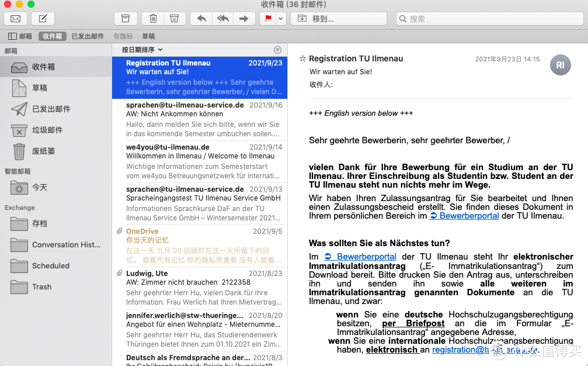Click the folder icon beside Scheduled
The image size is (588, 366).
point(19,266)
